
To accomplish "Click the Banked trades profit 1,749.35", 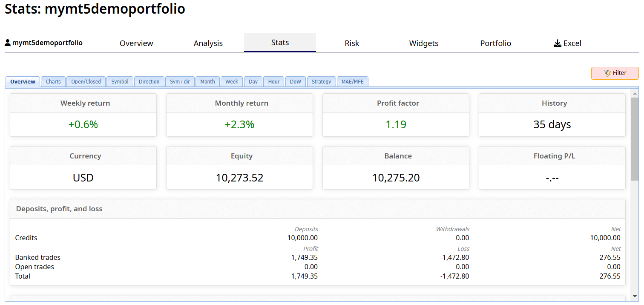I will point(305,257).
